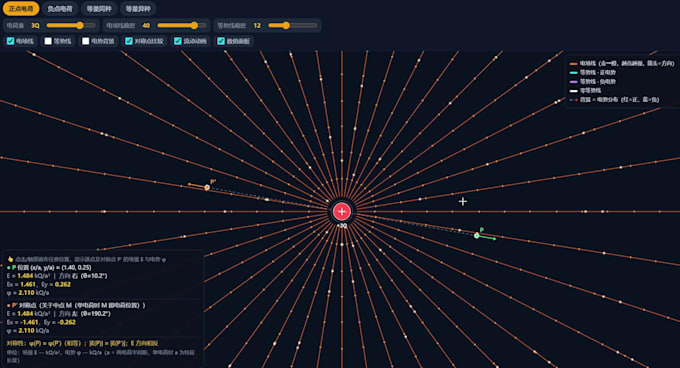Click the cyan positive-potential legend swatch

[574, 73]
